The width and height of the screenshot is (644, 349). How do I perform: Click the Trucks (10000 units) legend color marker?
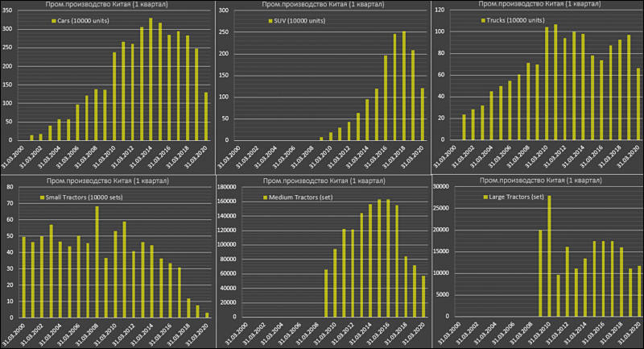coord(484,21)
